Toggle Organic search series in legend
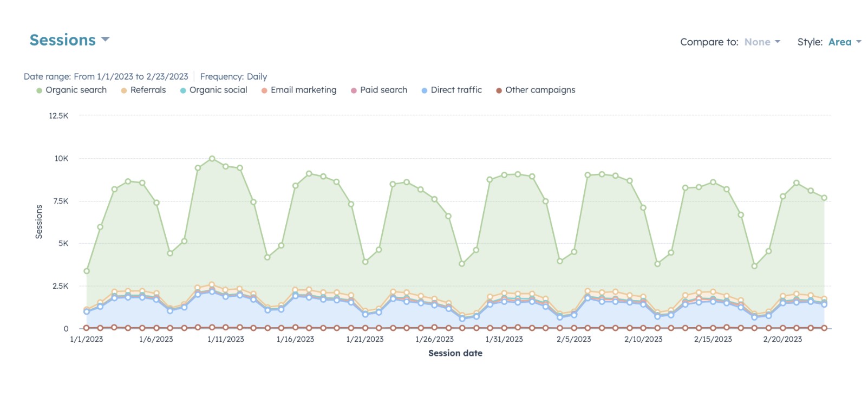Image resolution: width=868 pixels, height=403 pixels. click(x=76, y=90)
